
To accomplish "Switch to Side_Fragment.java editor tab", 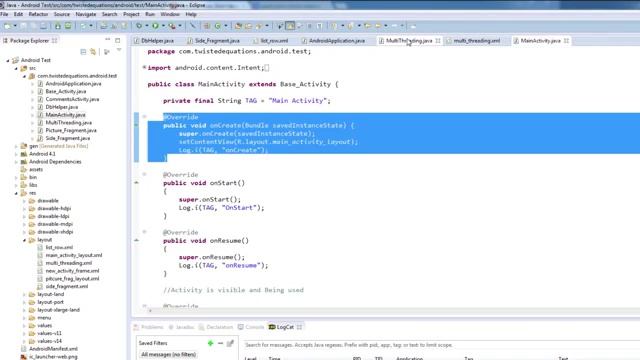I will click(213, 41).
